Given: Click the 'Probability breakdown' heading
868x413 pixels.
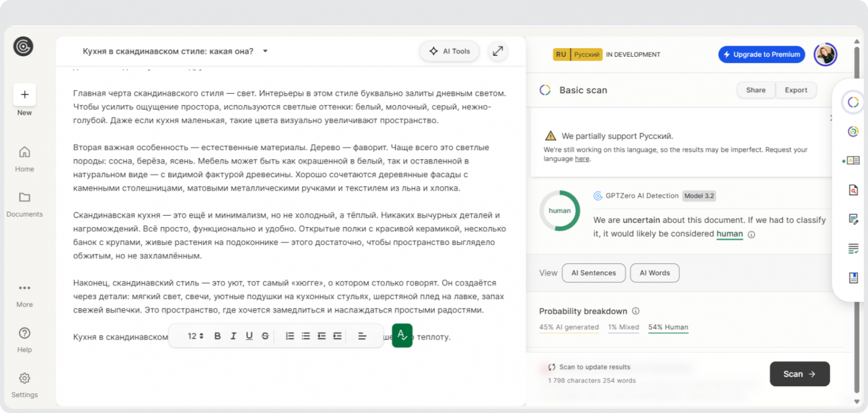Looking at the screenshot, I should (x=583, y=311).
